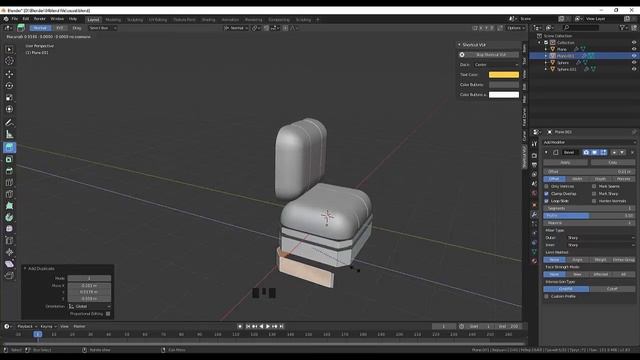This screenshot has height=360, width=640.
Task: Open the Render properties tab icon
Action: point(534,156)
